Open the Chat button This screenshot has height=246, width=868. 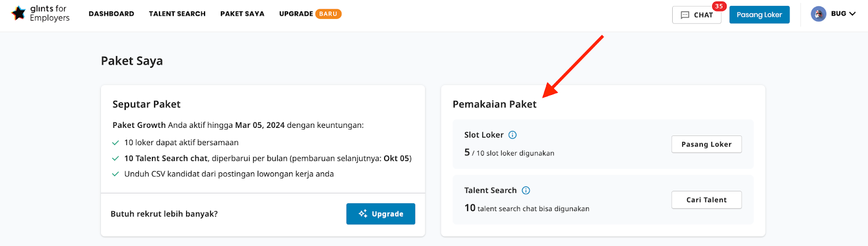697,15
